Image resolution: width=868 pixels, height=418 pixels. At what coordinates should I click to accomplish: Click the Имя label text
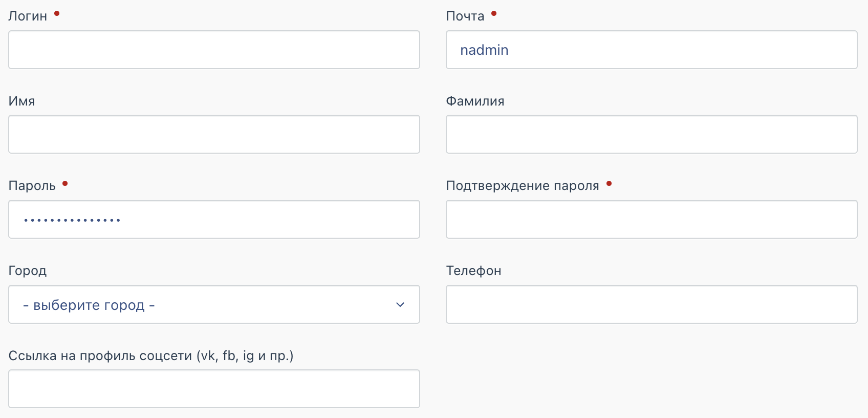click(21, 101)
